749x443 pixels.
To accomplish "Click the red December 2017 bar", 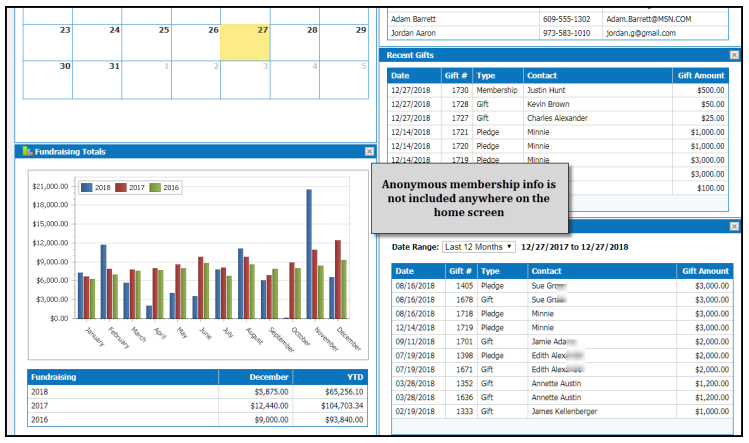I will (338, 279).
